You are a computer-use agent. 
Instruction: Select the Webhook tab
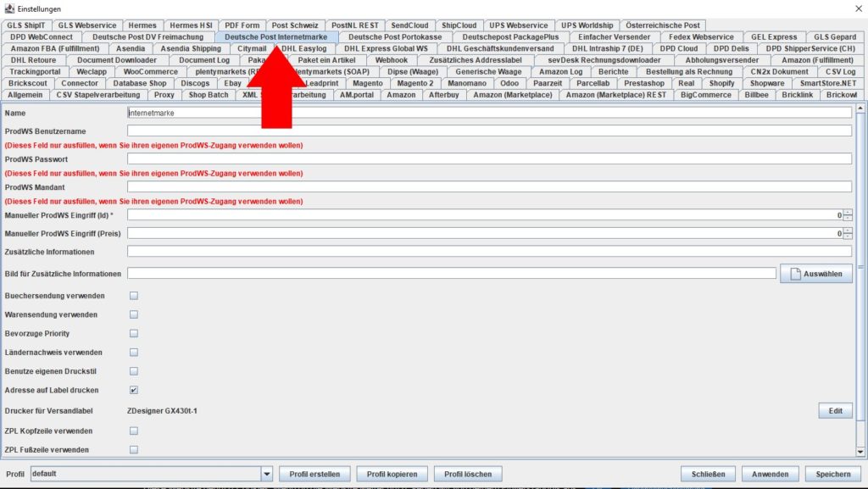392,60
